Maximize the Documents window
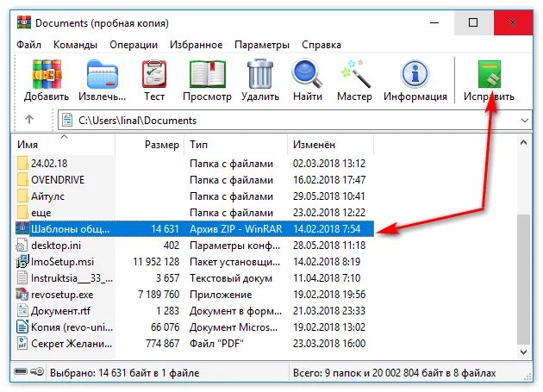 (473, 23)
